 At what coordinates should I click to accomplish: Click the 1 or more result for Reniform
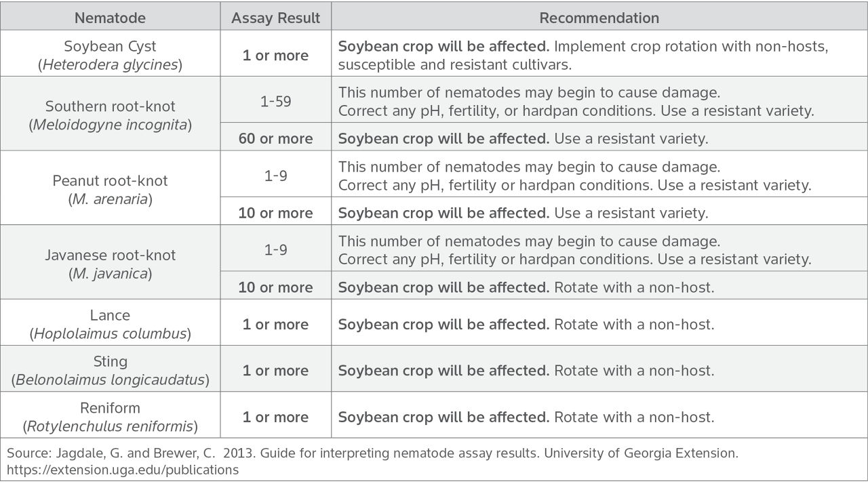[x=275, y=417]
